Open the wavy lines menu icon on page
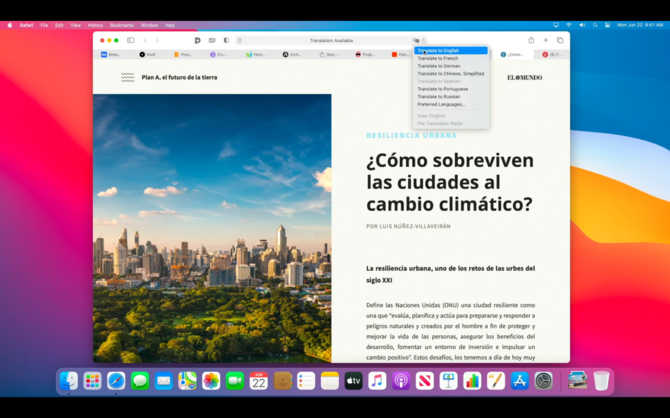The image size is (670, 418). click(x=127, y=77)
